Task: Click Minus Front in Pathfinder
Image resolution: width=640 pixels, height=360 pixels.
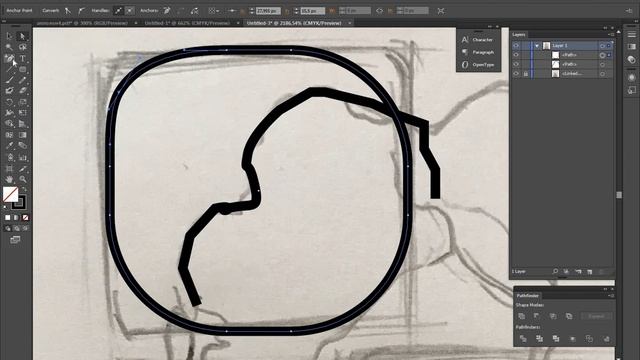Action: pyautogui.click(x=537, y=316)
